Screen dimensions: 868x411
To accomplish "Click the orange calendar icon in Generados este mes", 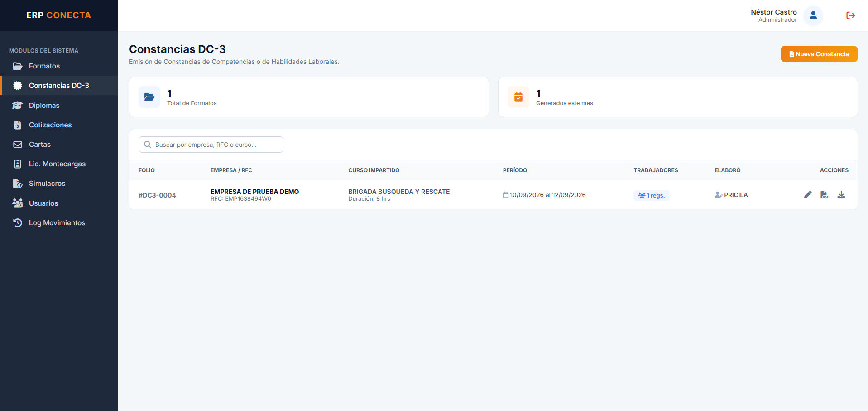I will click(x=518, y=97).
